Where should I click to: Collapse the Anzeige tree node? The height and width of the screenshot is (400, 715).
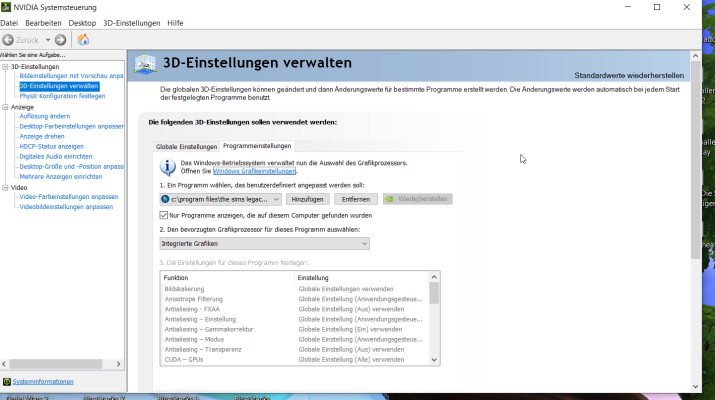click(5, 107)
